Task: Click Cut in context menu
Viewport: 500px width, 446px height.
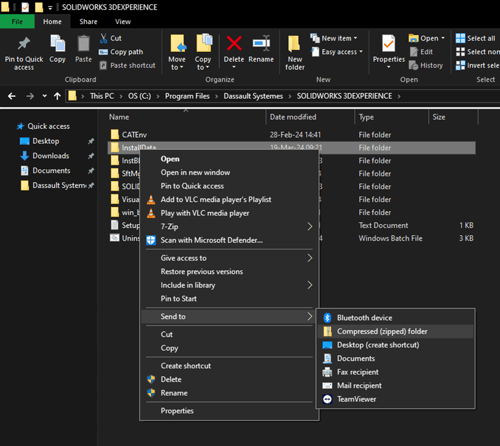Action: pos(229,334)
